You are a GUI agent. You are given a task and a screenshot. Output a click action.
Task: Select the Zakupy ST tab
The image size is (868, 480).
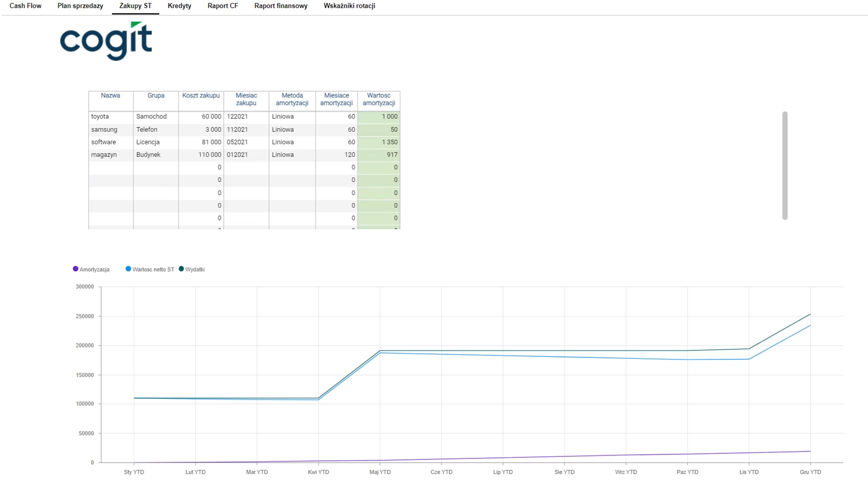(136, 6)
